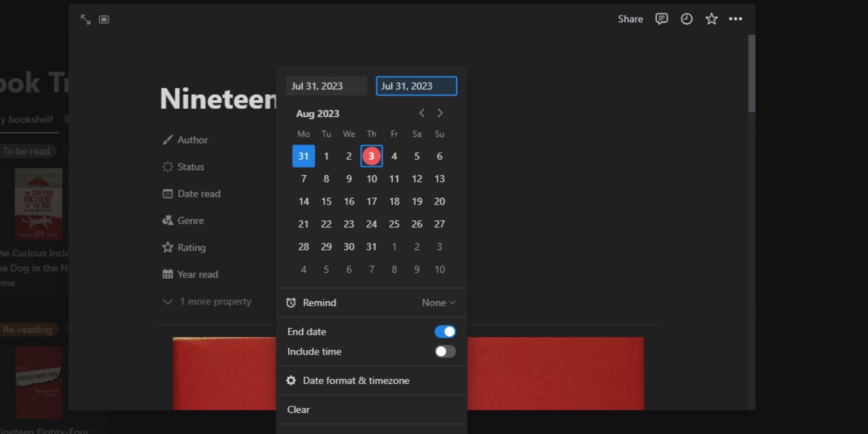
Task: Click the Year read calendar icon
Action: click(x=167, y=274)
